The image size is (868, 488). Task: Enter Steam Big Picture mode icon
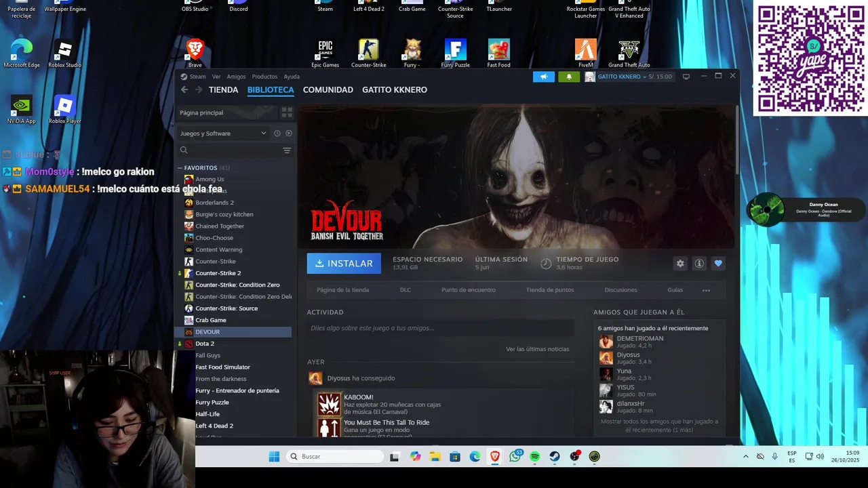click(686, 77)
